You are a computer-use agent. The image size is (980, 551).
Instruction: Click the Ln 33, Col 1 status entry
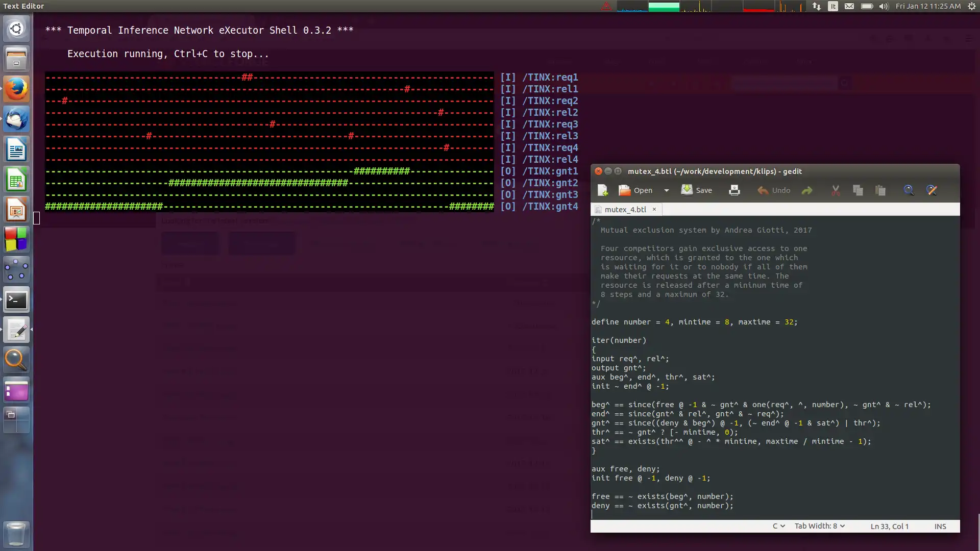pos(890,527)
